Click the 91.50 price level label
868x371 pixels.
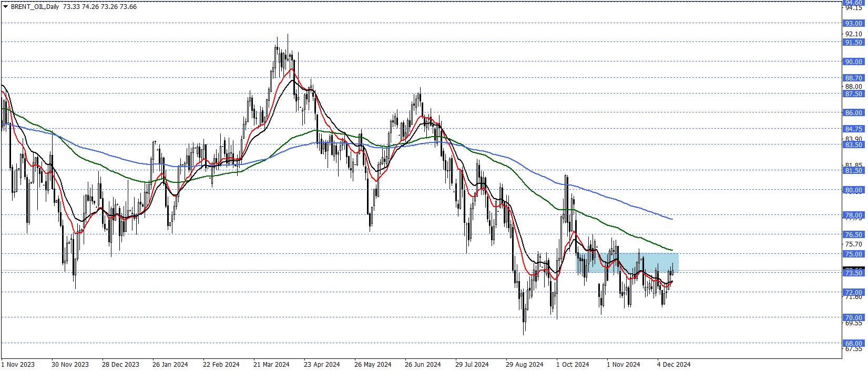[x=853, y=42]
